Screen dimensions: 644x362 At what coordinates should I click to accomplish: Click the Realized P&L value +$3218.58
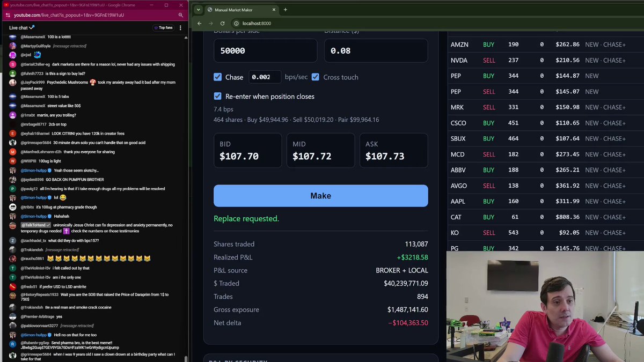(412, 257)
